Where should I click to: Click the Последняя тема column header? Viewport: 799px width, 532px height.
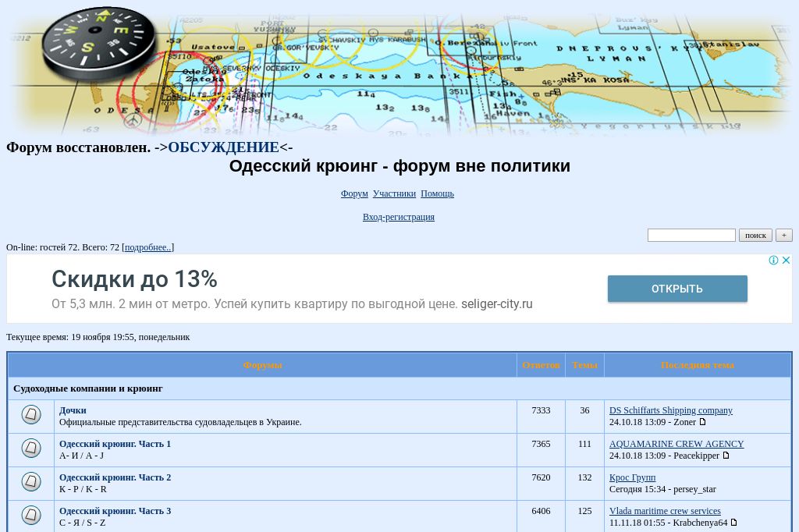click(x=698, y=365)
